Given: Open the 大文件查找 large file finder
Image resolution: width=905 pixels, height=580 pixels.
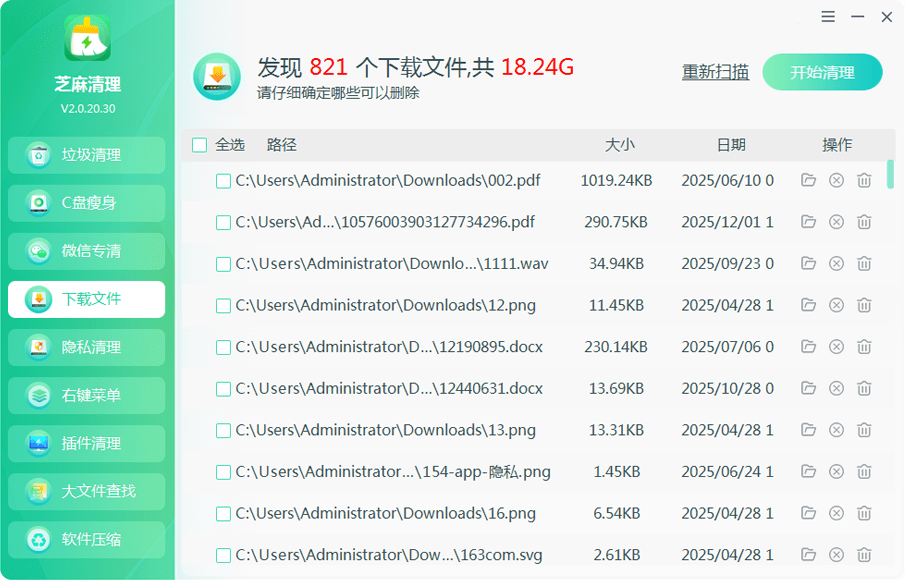Looking at the screenshot, I should [x=85, y=491].
